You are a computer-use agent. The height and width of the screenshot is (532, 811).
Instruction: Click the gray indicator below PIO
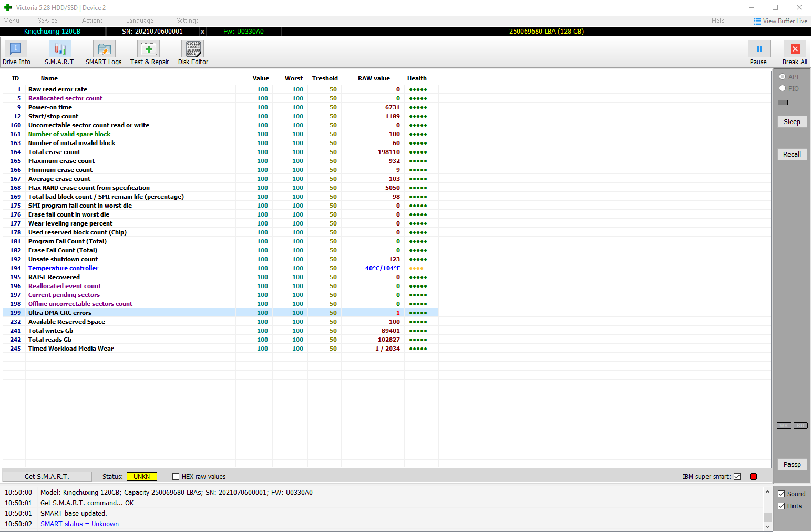[x=783, y=103]
